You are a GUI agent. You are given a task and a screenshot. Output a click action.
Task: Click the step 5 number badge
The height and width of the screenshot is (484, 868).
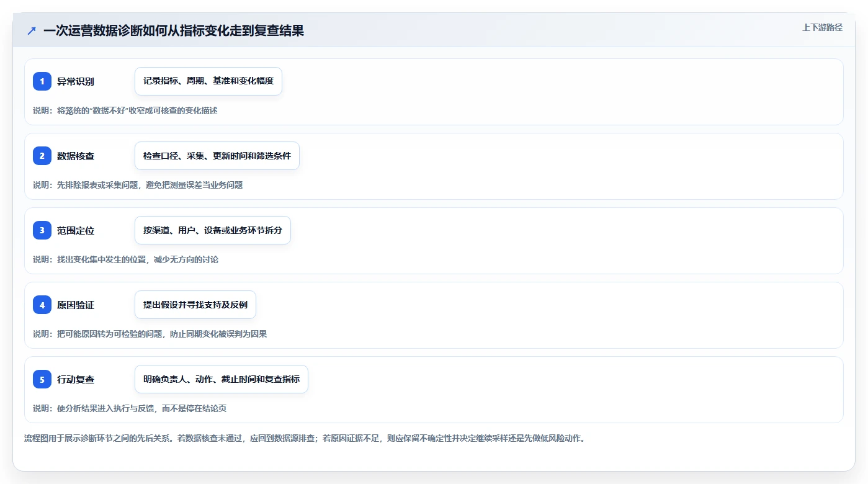click(42, 379)
